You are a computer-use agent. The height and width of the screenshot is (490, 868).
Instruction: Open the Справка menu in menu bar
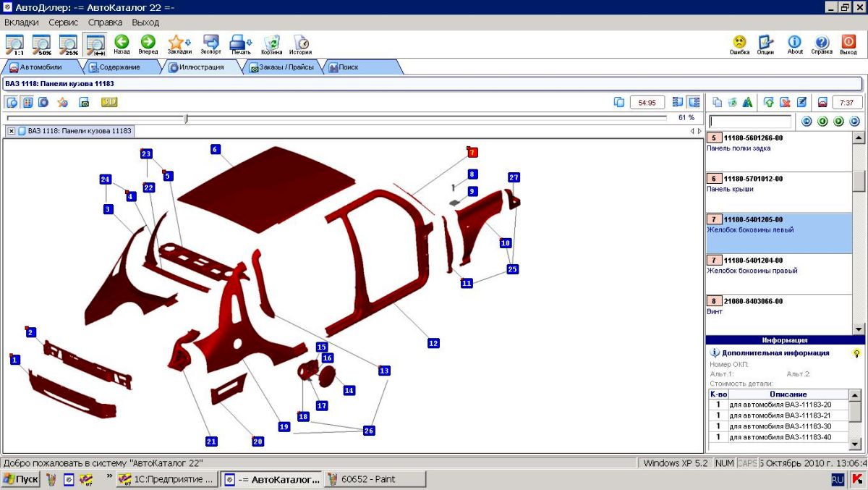106,22
